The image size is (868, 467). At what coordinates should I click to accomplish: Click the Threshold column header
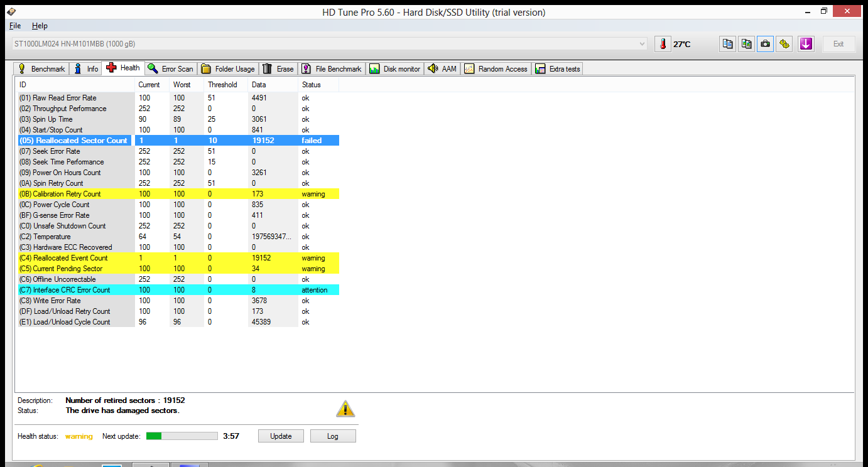pos(226,85)
